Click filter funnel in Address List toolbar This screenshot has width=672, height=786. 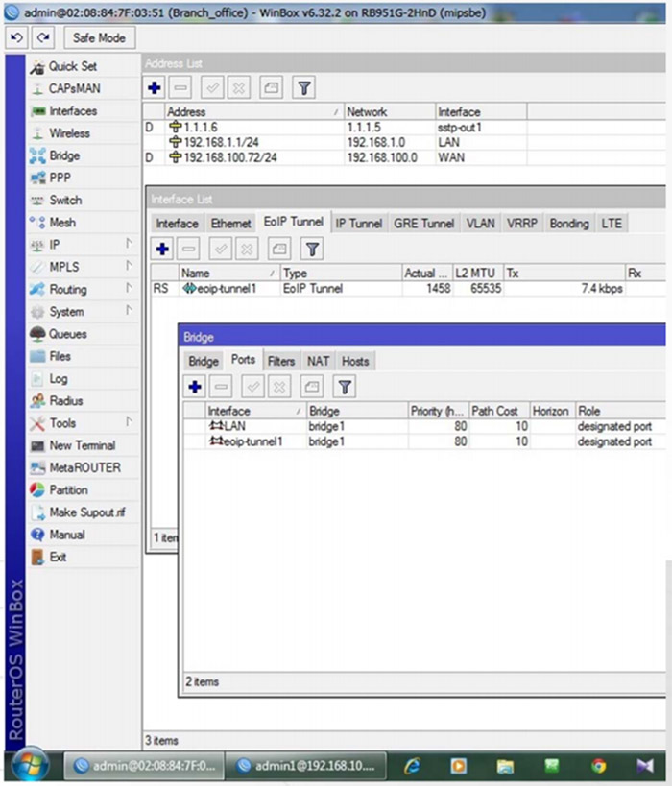tap(304, 88)
